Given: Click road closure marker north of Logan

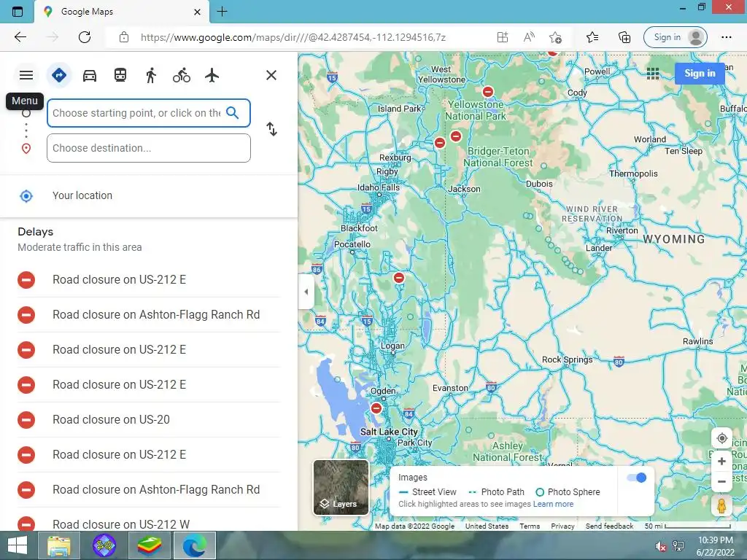Looking at the screenshot, I should [399, 278].
